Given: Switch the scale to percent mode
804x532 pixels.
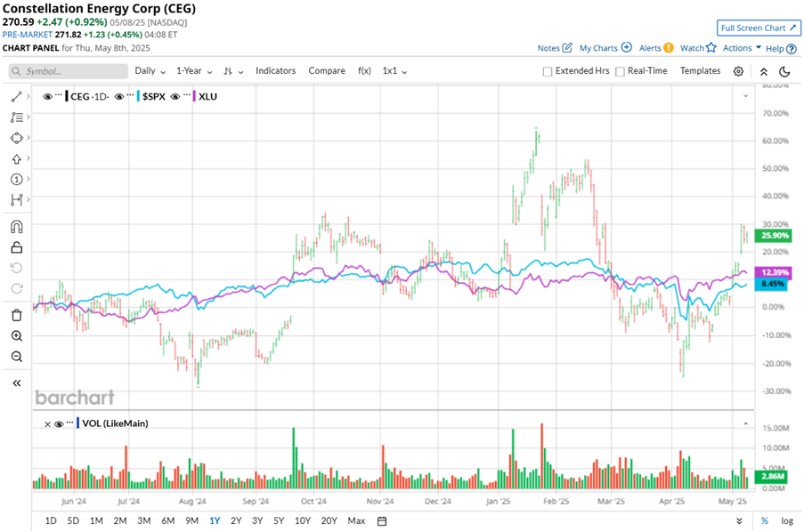Looking at the screenshot, I should coord(765,520).
